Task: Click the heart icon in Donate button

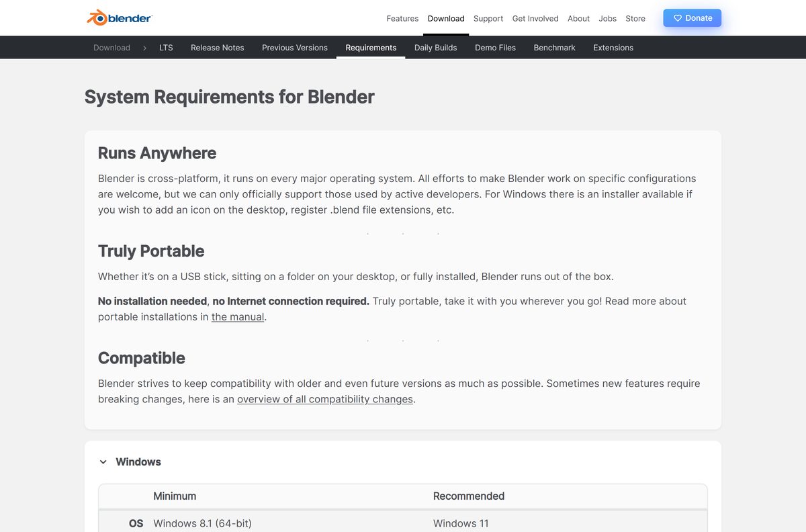Action: (678, 18)
